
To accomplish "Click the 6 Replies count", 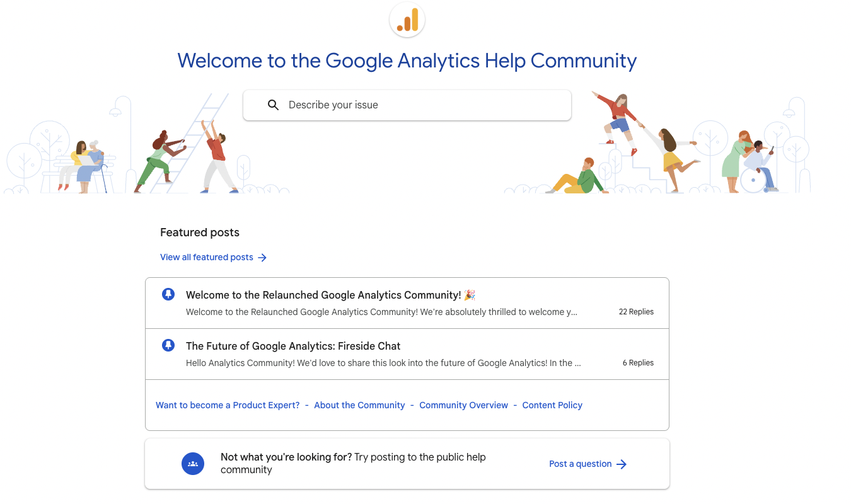I will point(638,363).
